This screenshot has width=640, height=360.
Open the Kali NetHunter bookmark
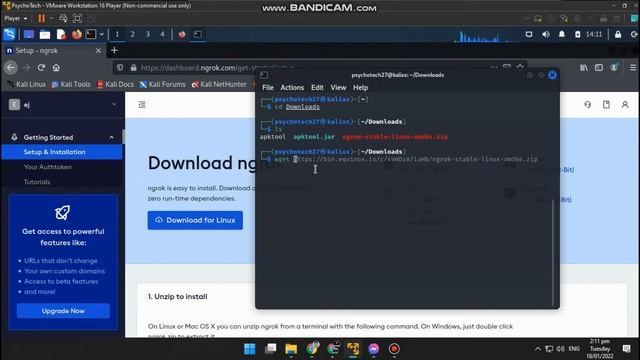(x=219, y=84)
